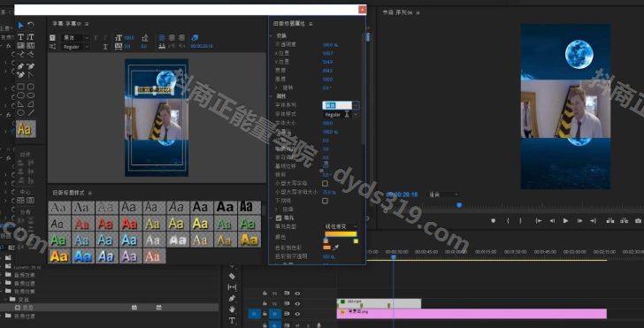Select the timeline Type tool
Screen dimensions: 644x328
click(232, 320)
